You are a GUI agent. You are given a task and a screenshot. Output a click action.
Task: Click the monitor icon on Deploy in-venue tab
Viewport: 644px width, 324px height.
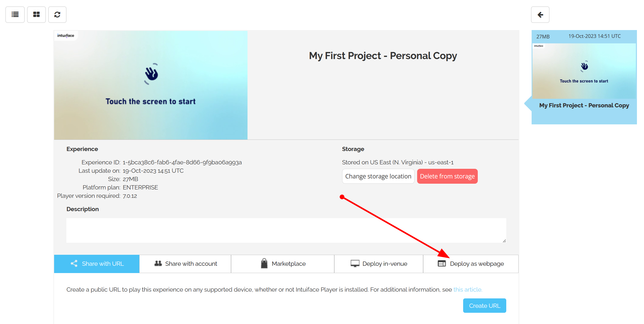click(355, 263)
